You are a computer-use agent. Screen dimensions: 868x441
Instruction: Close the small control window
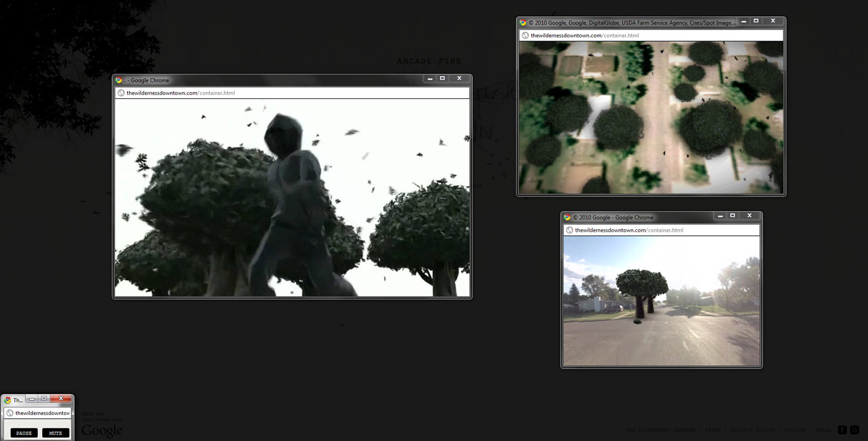coord(61,399)
